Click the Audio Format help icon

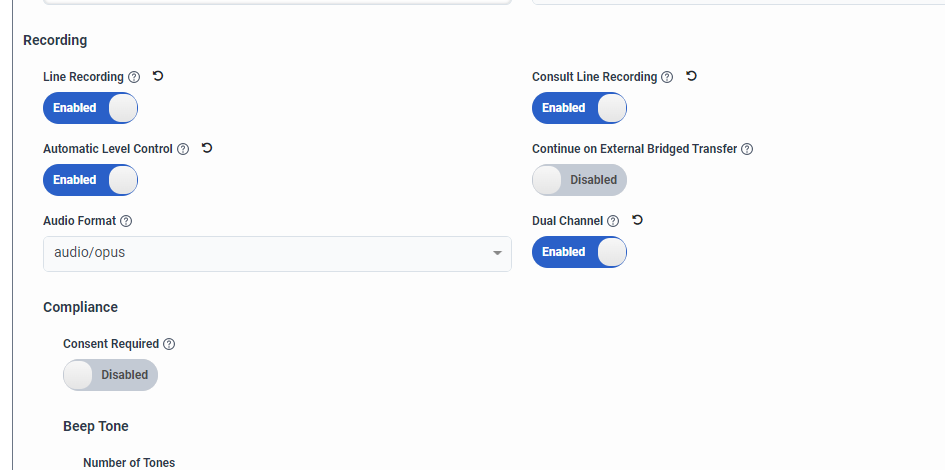(x=126, y=221)
